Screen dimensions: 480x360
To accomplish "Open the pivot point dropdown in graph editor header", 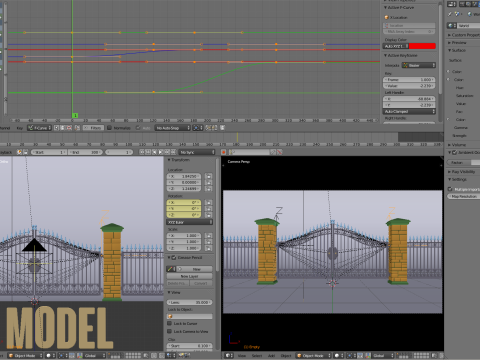I will [x=198, y=128].
